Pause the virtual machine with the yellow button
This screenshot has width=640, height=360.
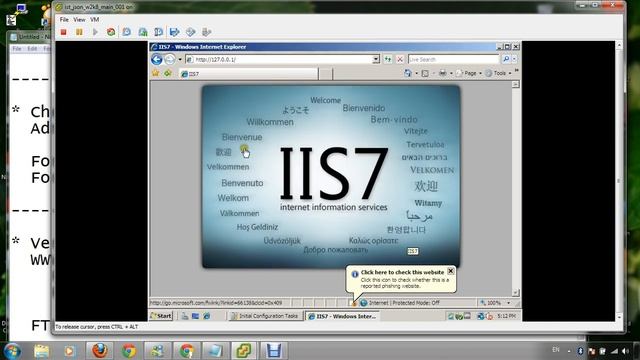79,32
